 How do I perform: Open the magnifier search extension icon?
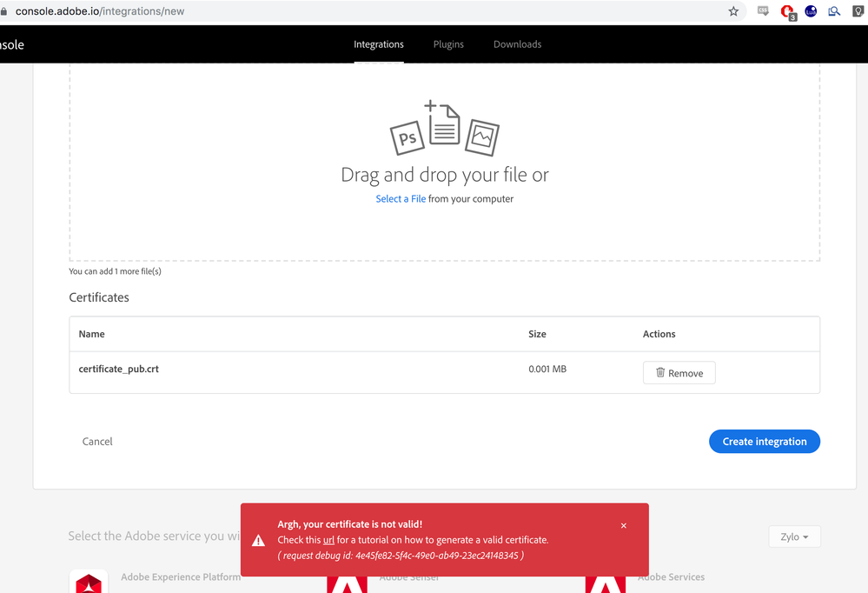pos(834,11)
